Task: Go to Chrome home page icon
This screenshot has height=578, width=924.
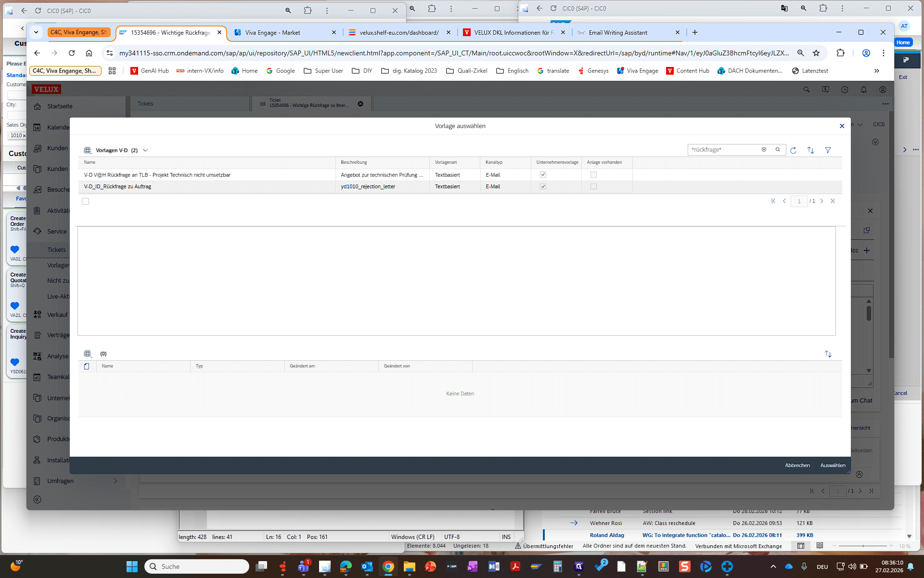Action: tap(89, 53)
